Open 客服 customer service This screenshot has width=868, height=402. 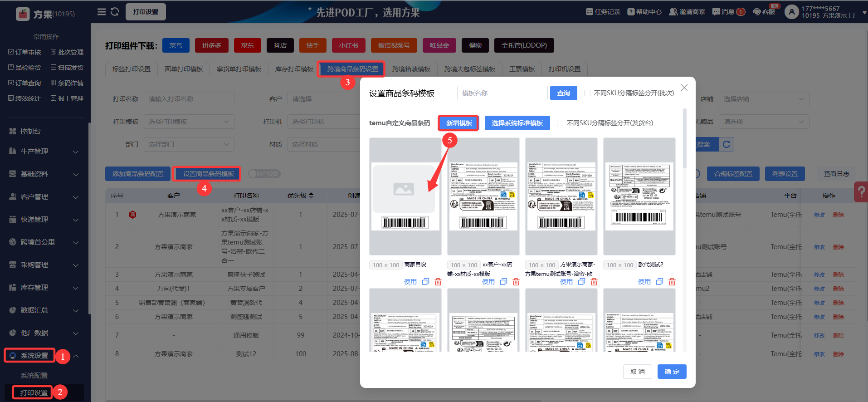pos(764,12)
